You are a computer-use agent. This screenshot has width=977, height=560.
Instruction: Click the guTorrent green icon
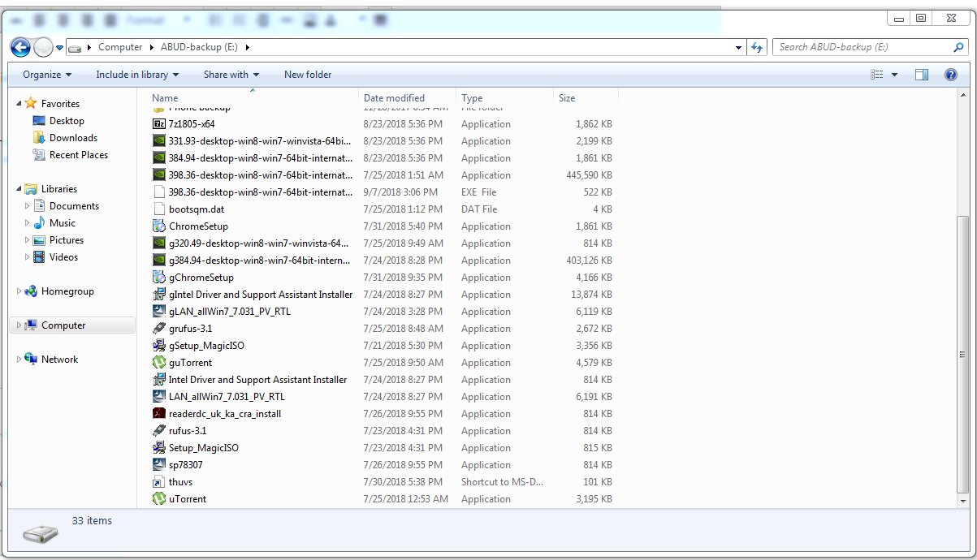pos(159,363)
